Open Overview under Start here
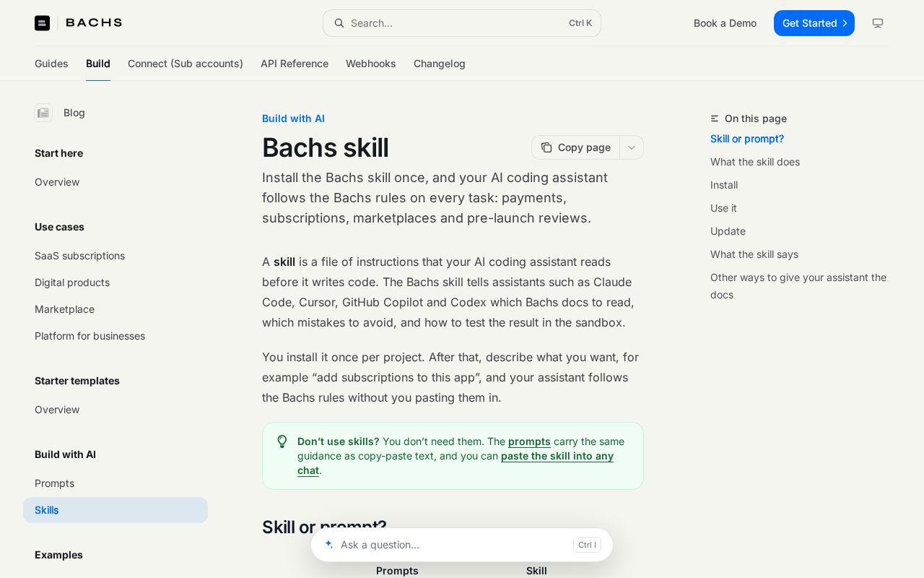 57,182
